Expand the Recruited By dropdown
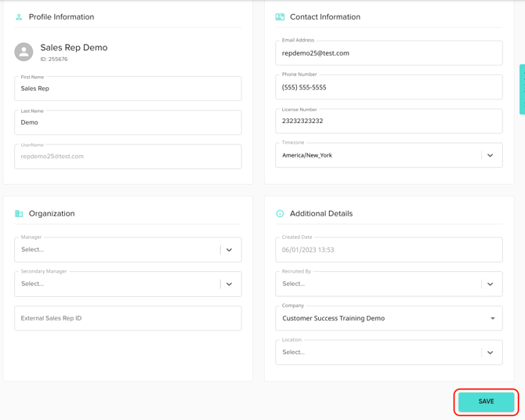The image size is (525, 420). (389, 284)
